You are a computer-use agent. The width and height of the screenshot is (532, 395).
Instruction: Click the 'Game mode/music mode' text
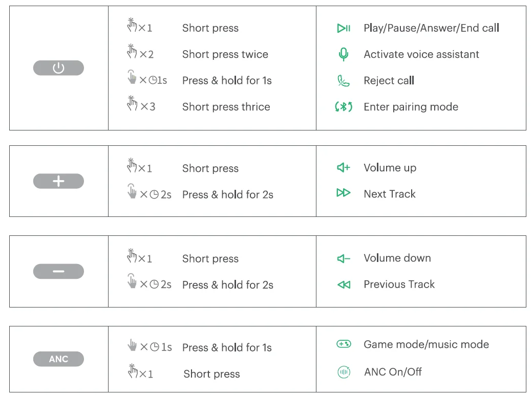[426, 344]
